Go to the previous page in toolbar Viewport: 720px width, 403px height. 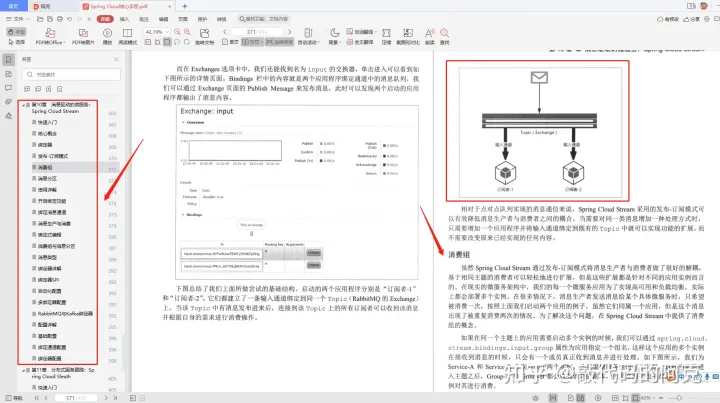(x=225, y=32)
